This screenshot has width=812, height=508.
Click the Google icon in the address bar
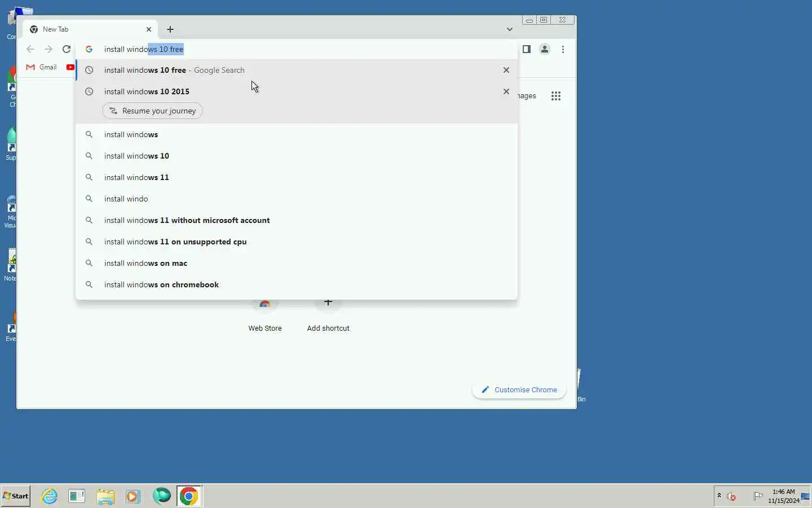coord(89,49)
